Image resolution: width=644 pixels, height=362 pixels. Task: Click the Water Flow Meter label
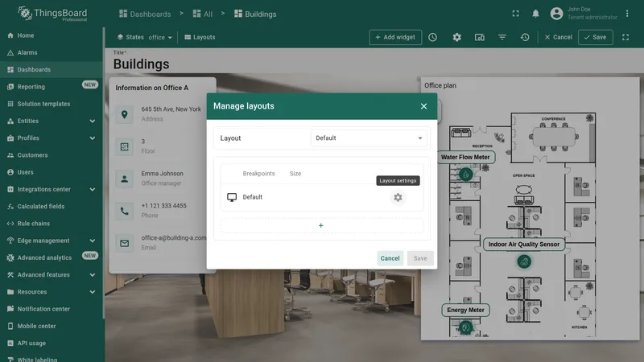coord(465,157)
